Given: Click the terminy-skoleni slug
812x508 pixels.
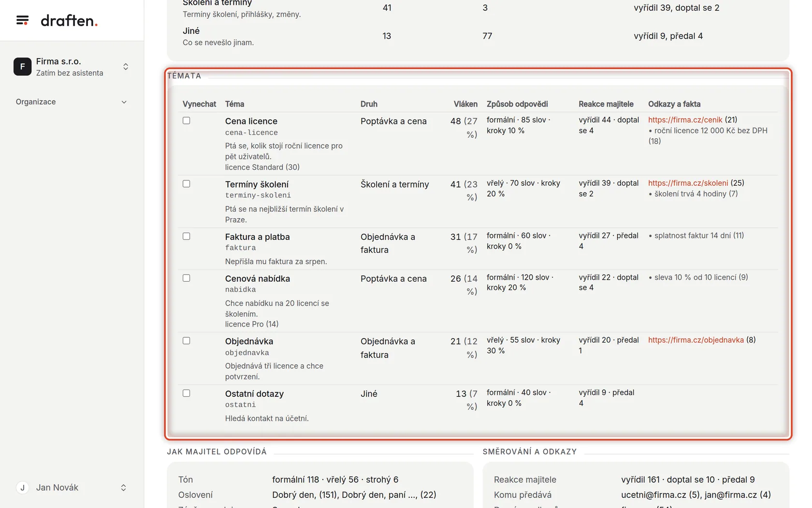Looking at the screenshot, I should (x=258, y=195).
